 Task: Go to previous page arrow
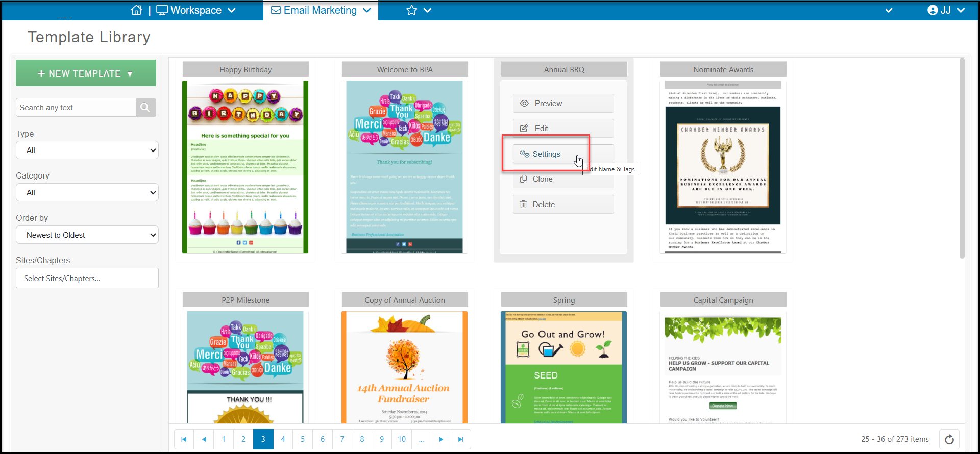[204, 439]
